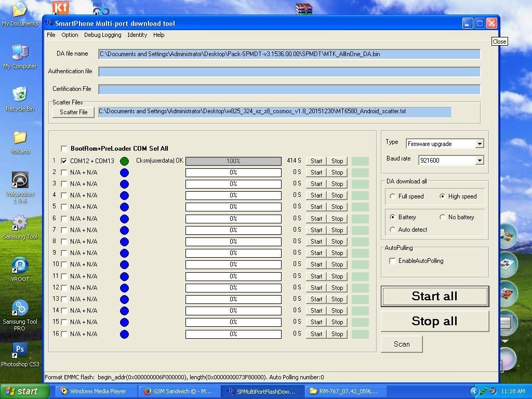Click the 'Cksm(userdata) OK' status text

click(159, 161)
